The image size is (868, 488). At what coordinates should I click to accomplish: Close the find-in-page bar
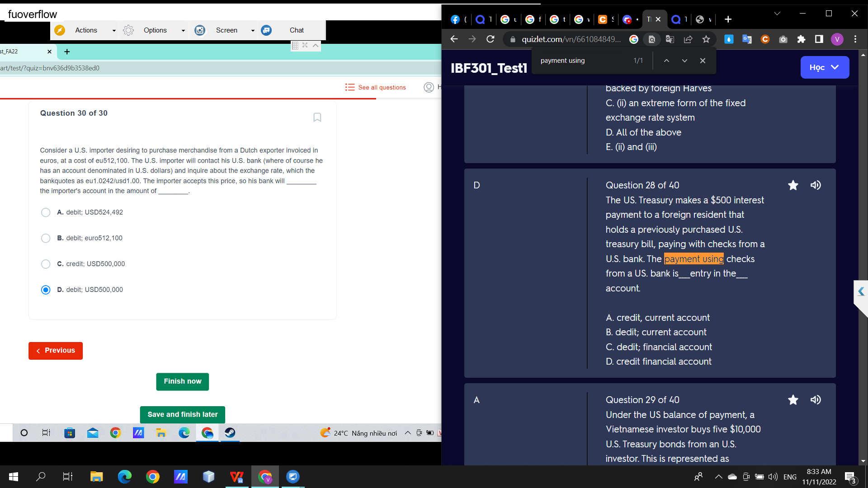(703, 61)
